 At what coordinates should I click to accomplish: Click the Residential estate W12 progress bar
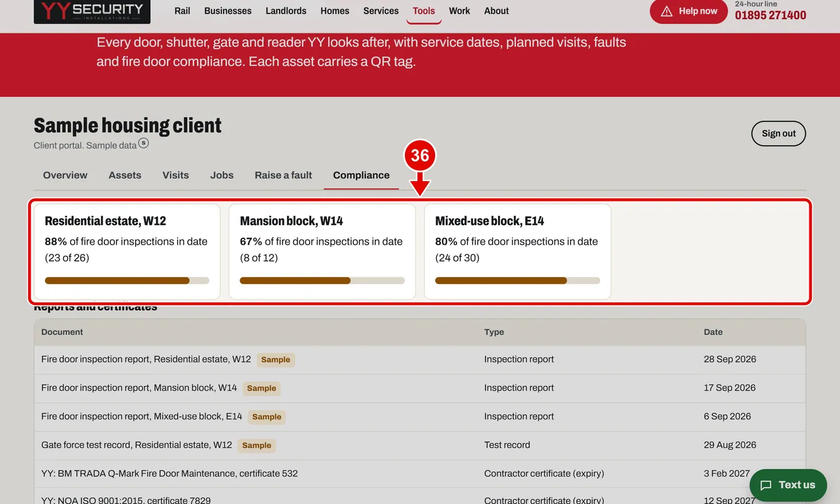127,281
